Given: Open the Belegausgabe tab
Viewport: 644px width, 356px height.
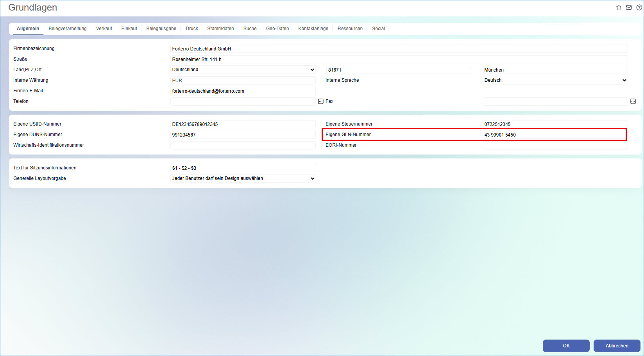Looking at the screenshot, I should click(x=161, y=29).
